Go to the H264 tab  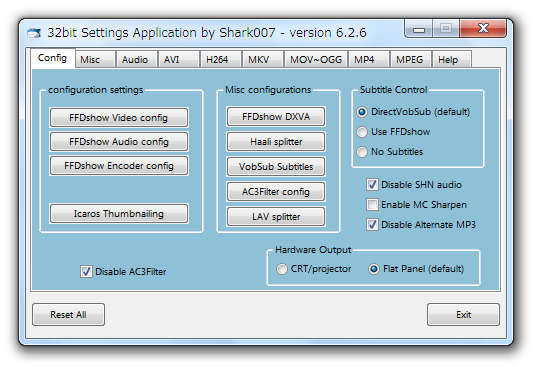pos(221,60)
